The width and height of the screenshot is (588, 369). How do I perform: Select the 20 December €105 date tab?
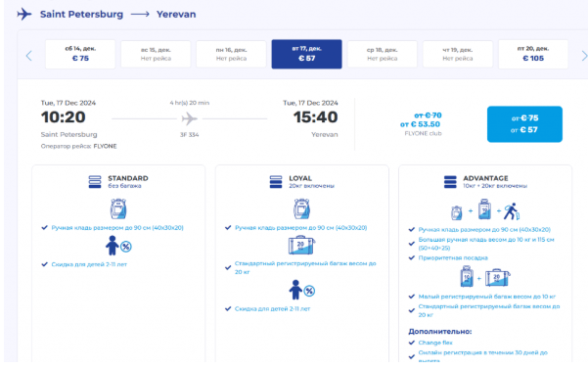click(533, 55)
